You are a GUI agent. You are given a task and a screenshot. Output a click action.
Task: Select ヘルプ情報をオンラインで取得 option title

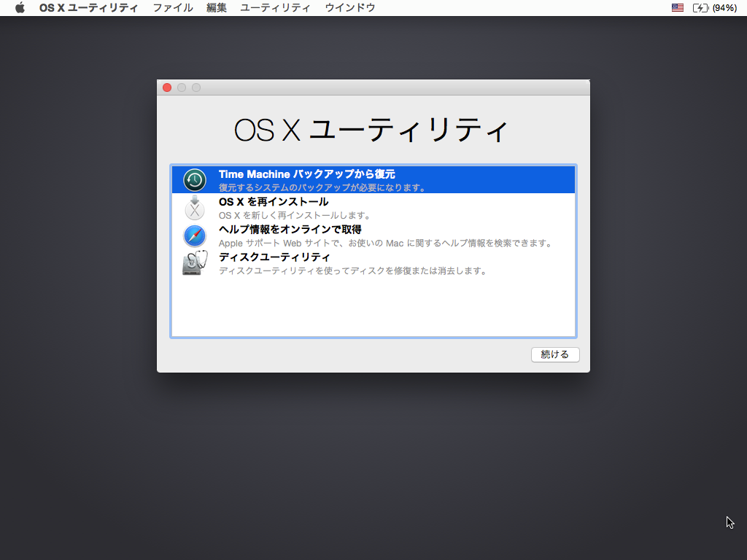click(x=290, y=230)
